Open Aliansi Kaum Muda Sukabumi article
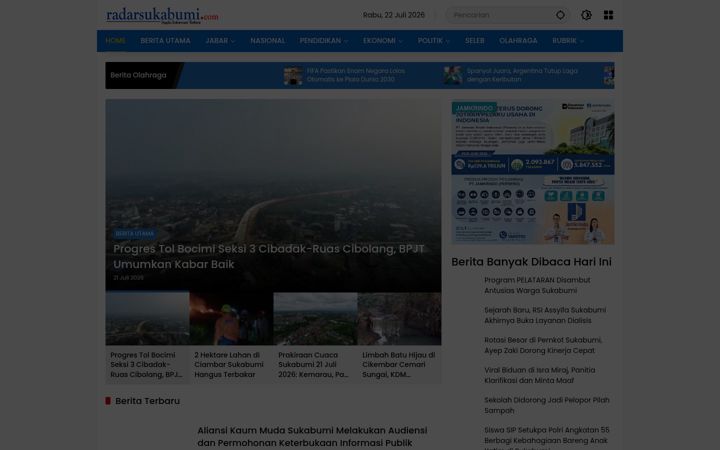This screenshot has width=720, height=450. point(312,437)
